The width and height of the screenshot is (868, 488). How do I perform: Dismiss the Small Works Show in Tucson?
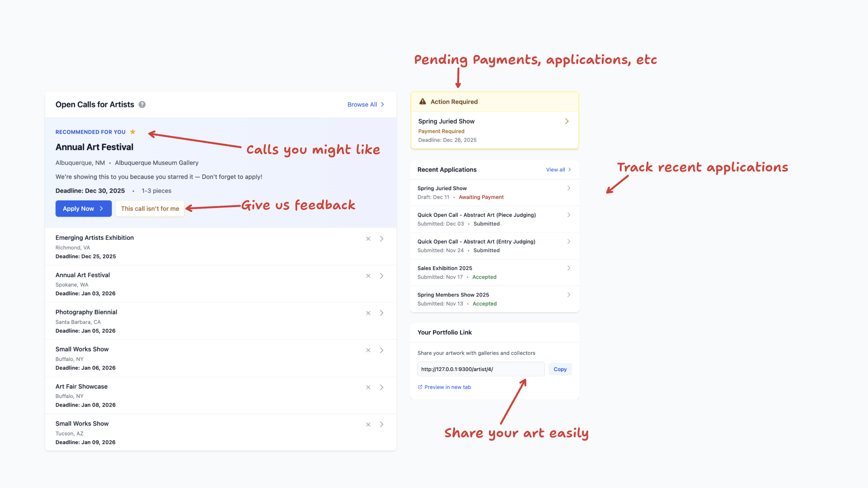[368, 425]
